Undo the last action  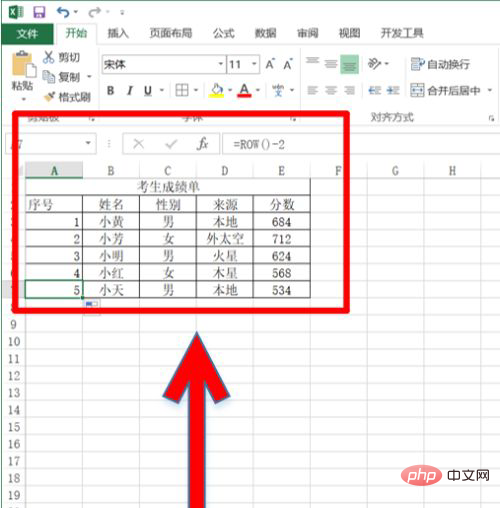point(63,12)
